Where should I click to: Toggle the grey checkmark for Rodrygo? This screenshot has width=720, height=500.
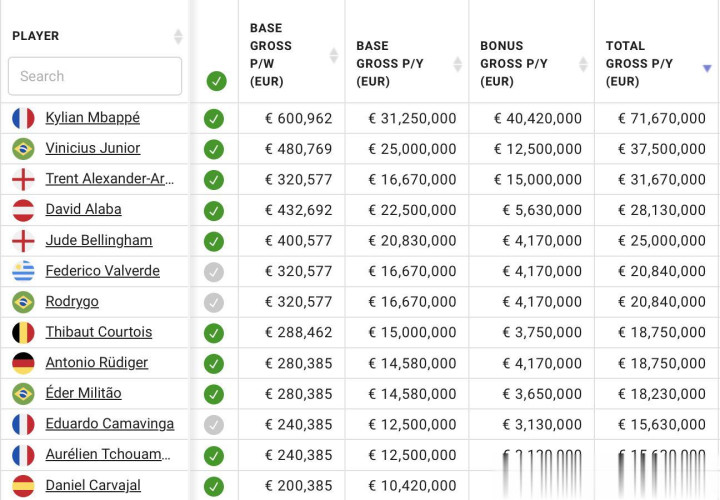coord(214,302)
